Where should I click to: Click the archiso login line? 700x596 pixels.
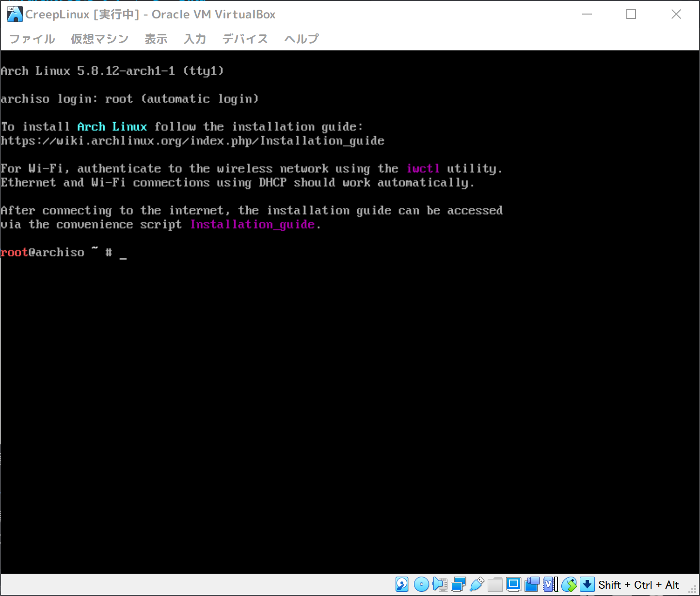coord(129,99)
